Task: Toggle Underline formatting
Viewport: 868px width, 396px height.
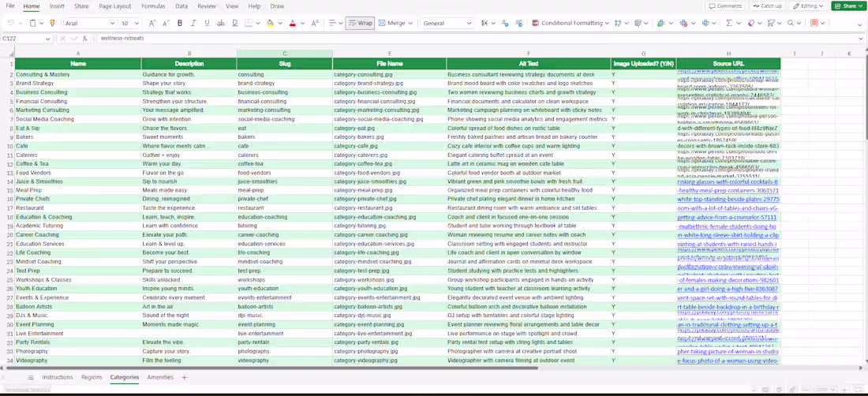Action: pyautogui.click(x=207, y=23)
